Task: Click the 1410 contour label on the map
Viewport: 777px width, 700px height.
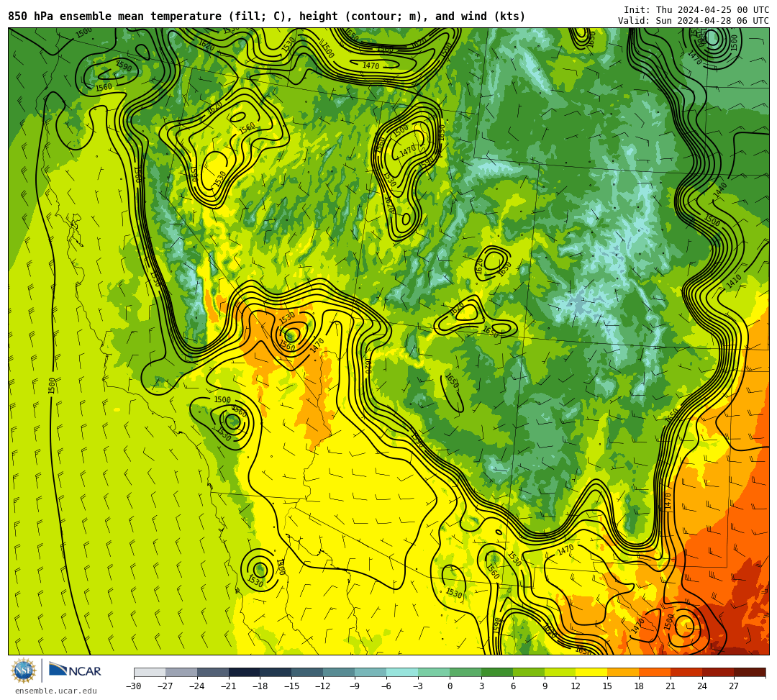Action: pyautogui.click(x=734, y=281)
